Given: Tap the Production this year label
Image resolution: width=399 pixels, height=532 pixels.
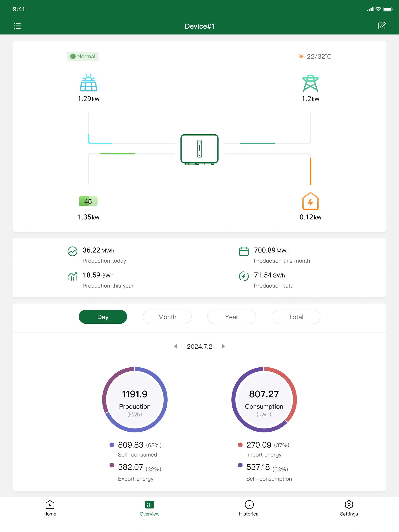Looking at the screenshot, I should [108, 286].
